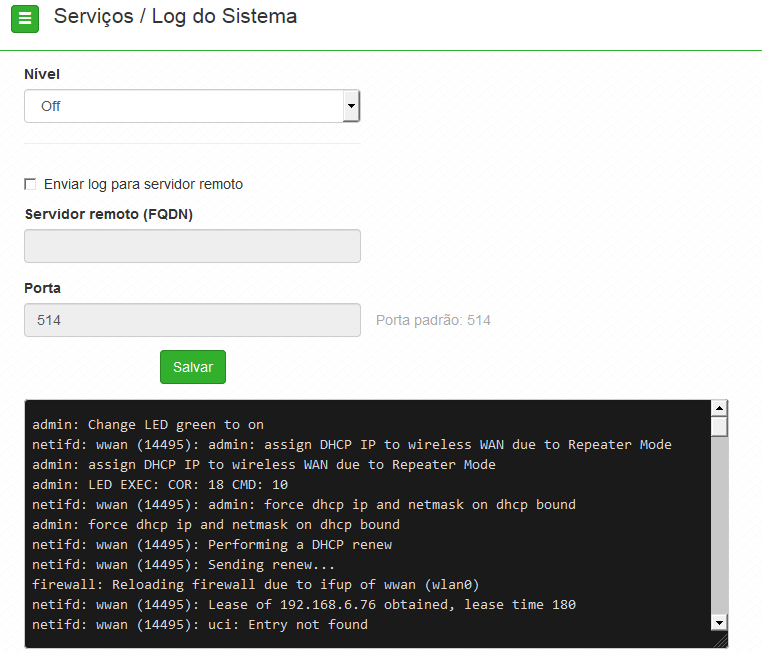This screenshot has height=653, width=762.
Task: Click the 'Servidor remoto (FQDN)' label
Action: (109, 214)
